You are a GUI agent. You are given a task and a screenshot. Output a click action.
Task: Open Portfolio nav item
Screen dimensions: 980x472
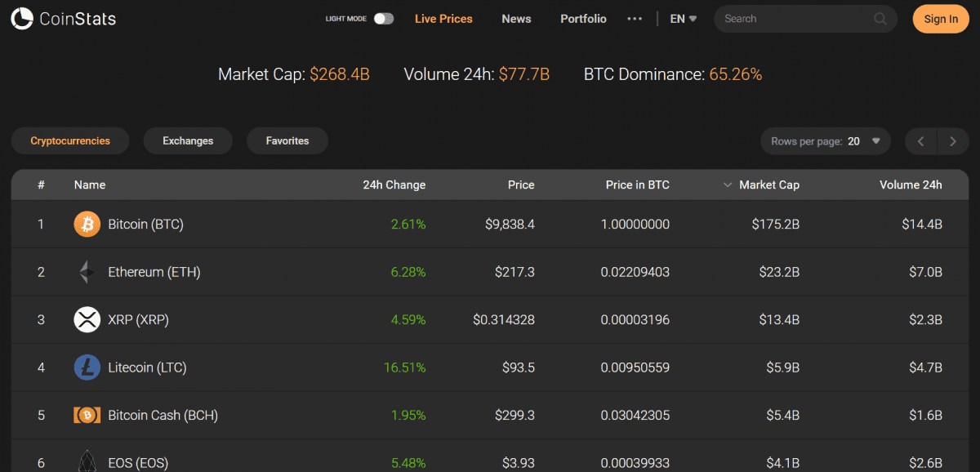coord(583,19)
